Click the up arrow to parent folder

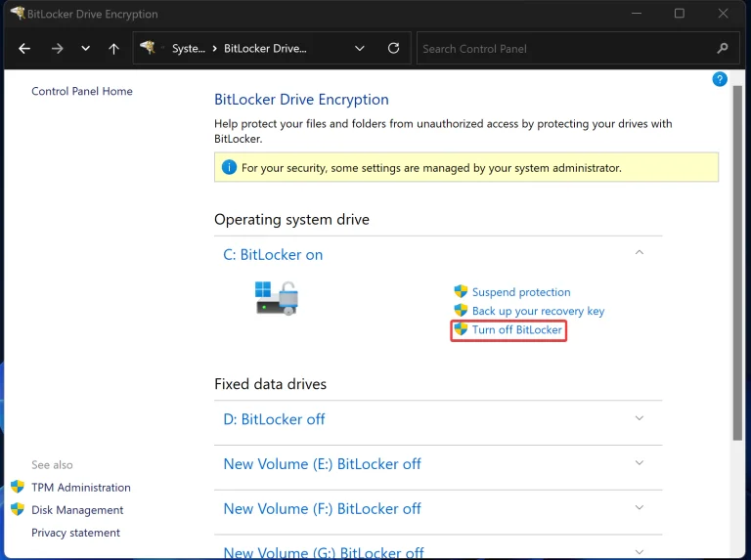113,48
